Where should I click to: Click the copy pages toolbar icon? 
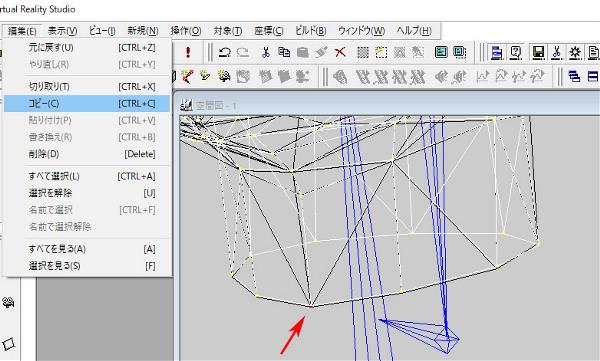pos(284,52)
